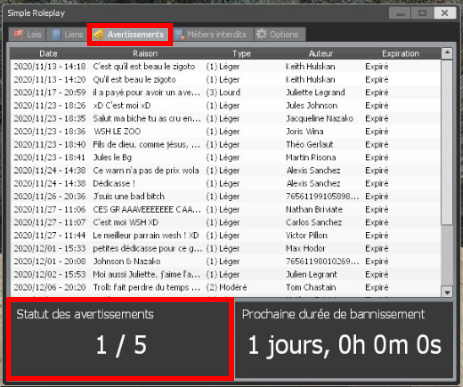
Task: Click the flag icon on Lois tab
Action: click(19, 34)
